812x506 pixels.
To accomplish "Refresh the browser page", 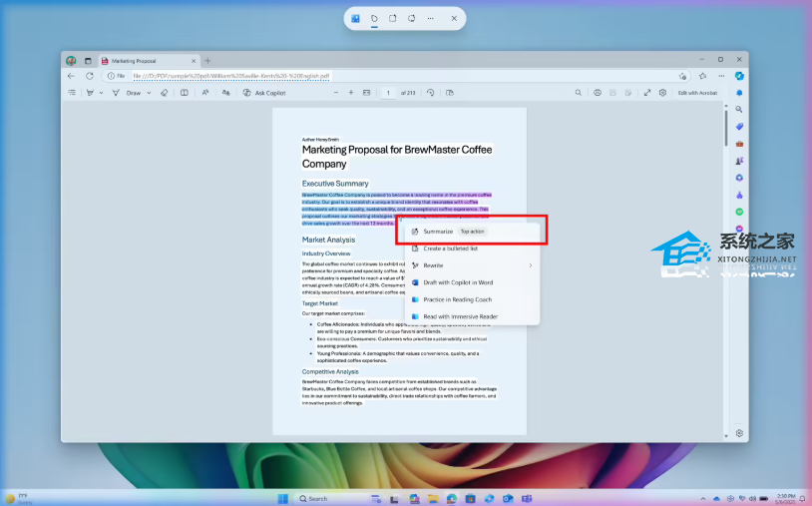I will (90, 76).
